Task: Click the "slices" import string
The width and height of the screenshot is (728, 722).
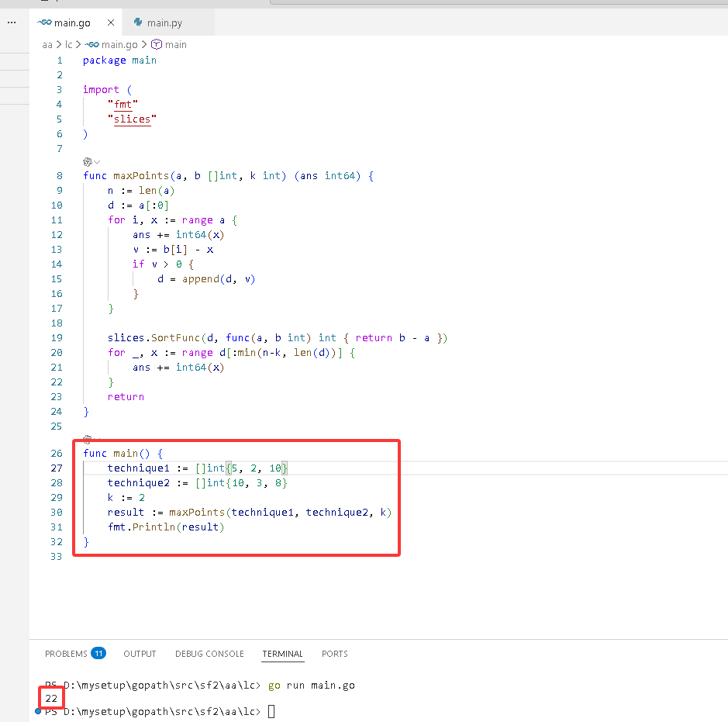Action: [x=132, y=119]
